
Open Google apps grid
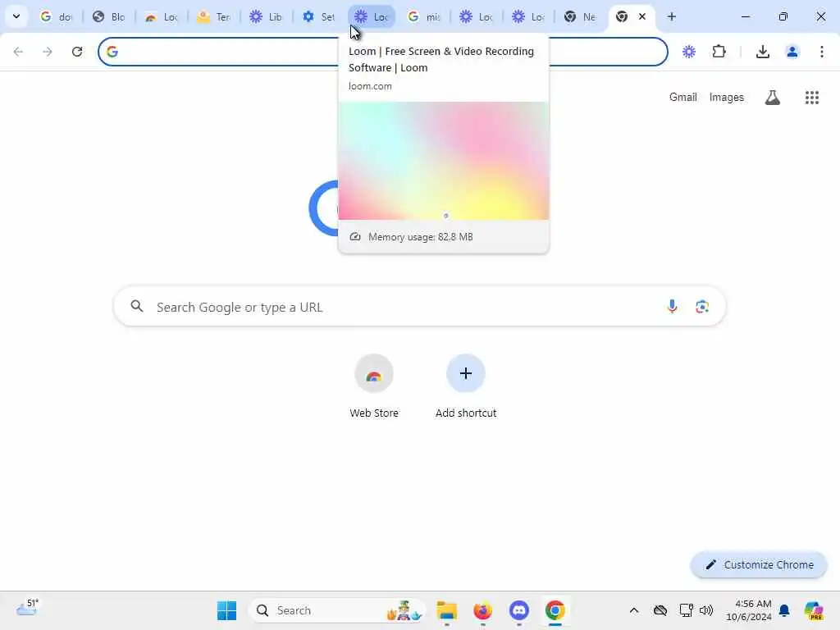[812, 98]
